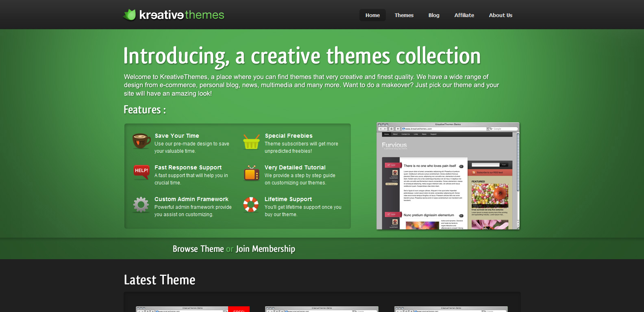Click the coffee cup Save Your Time icon

(141, 141)
